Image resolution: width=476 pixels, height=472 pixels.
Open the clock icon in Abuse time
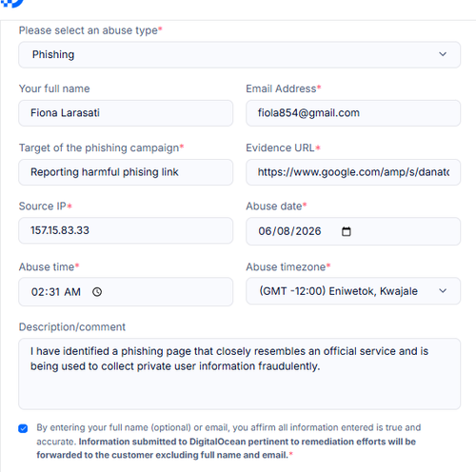point(97,292)
